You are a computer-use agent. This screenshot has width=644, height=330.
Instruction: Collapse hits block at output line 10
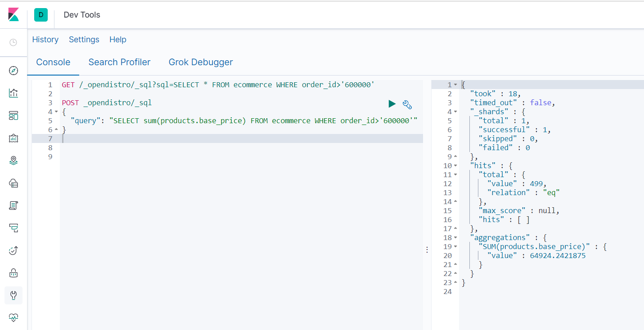[x=455, y=165]
